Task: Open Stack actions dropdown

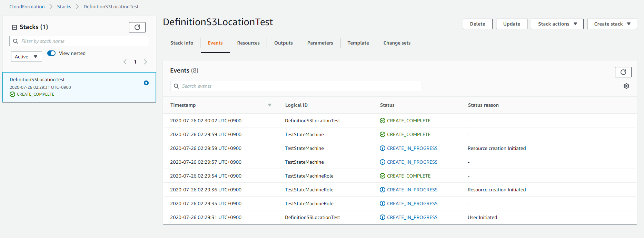Action: pyautogui.click(x=557, y=24)
